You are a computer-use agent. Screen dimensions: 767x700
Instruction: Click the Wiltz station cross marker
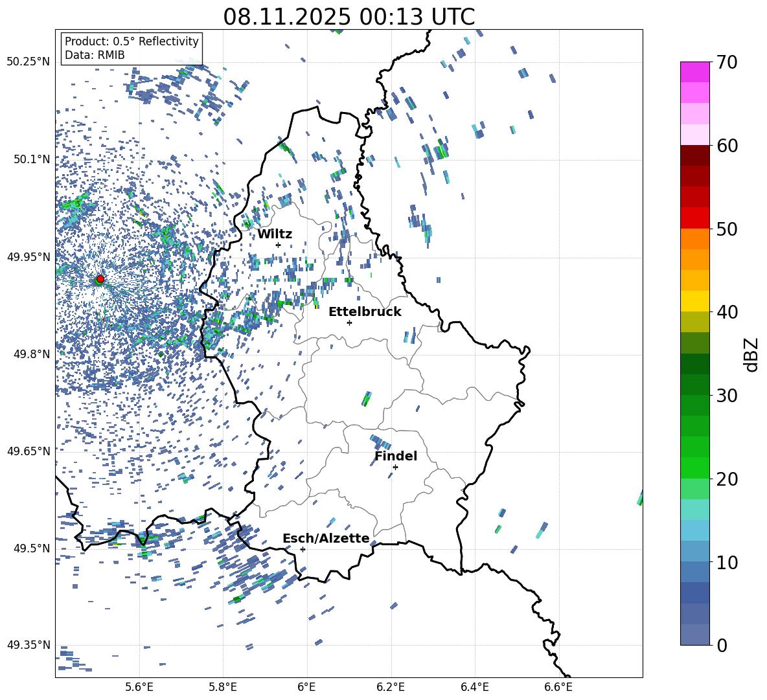click(x=278, y=245)
